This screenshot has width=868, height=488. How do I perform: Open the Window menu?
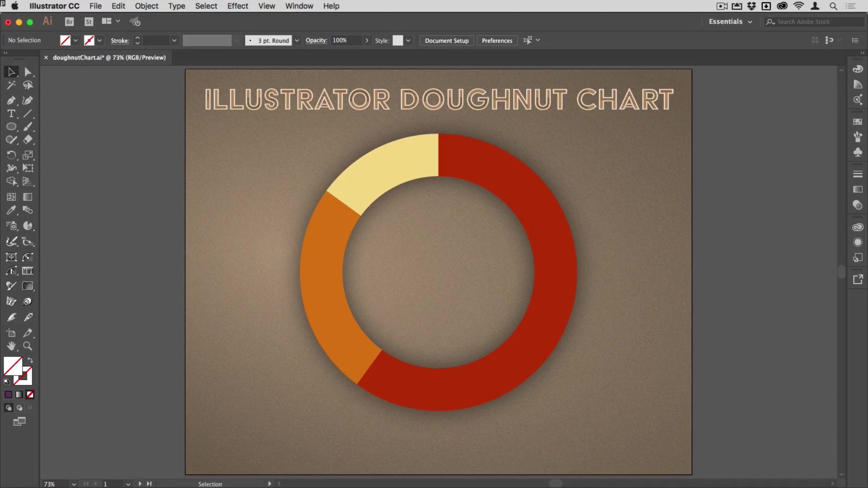pyautogui.click(x=299, y=6)
